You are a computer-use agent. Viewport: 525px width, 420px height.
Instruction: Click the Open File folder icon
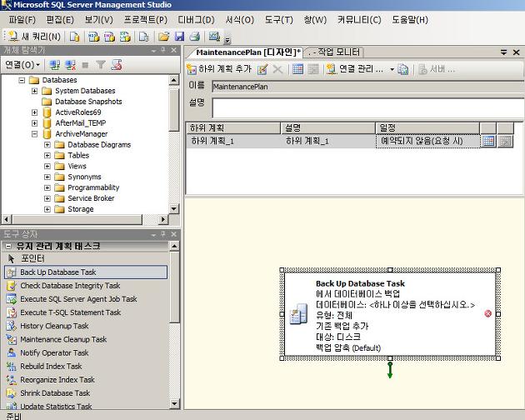point(164,36)
